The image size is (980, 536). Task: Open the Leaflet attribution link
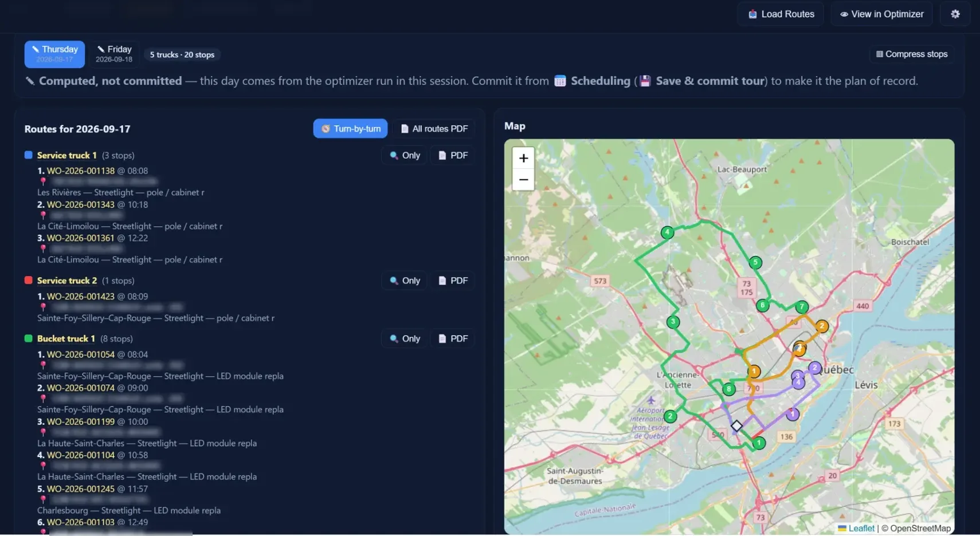[861, 529]
